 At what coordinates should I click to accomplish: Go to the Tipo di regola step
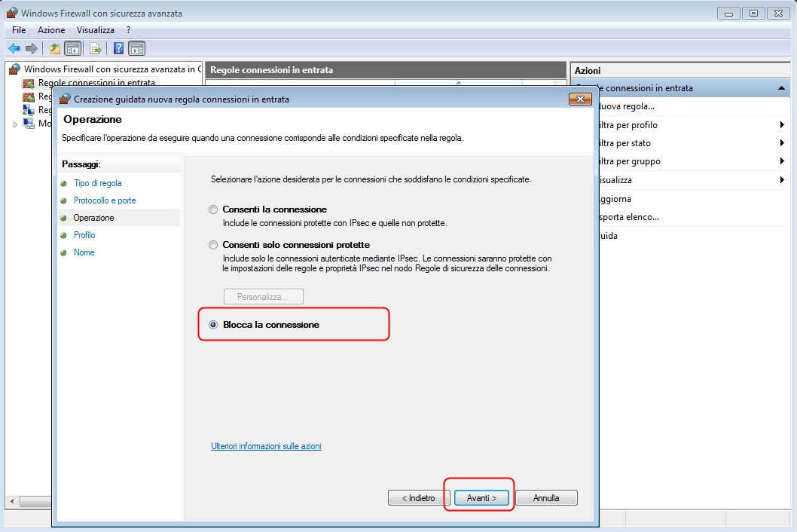click(x=98, y=183)
